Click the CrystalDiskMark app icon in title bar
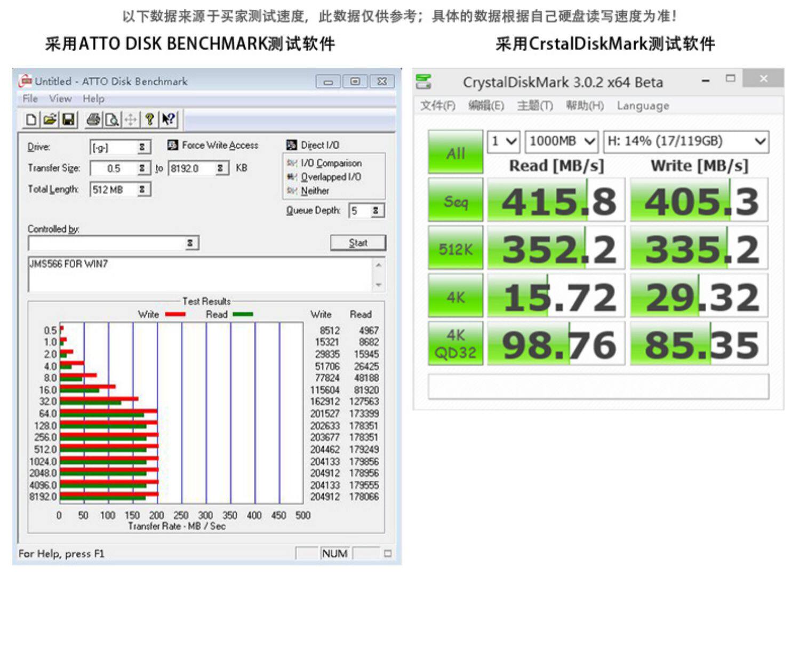The image size is (800, 672). pyautogui.click(x=424, y=82)
